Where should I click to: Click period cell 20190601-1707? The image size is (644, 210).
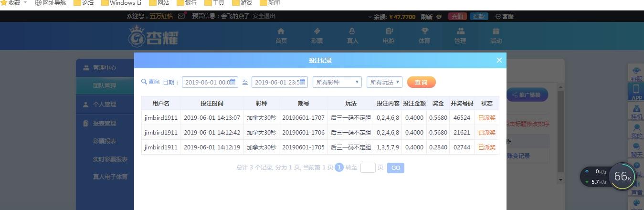pyautogui.click(x=303, y=117)
